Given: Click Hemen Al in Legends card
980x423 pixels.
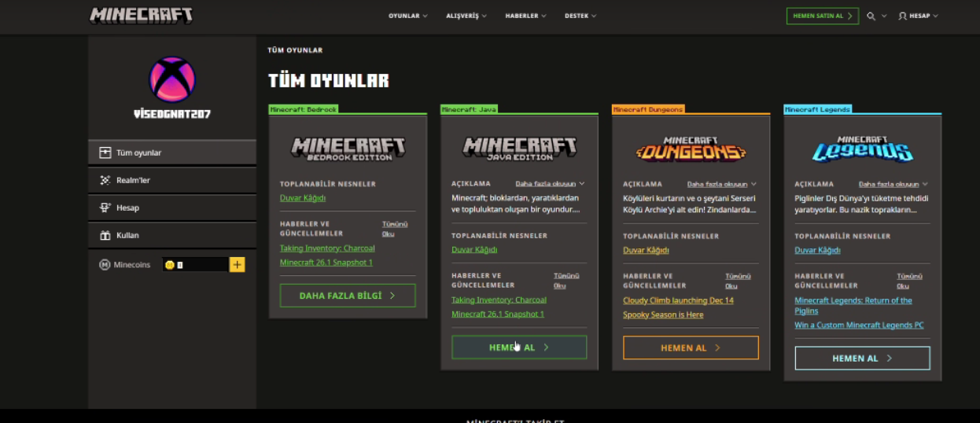Looking at the screenshot, I should [x=863, y=358].
